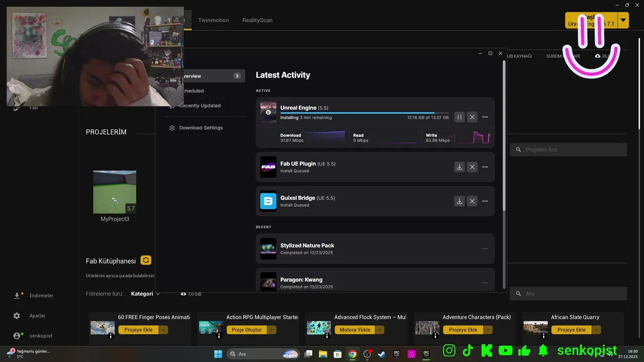This screenshot has width=644, height=362.
Task: Expand arrow beside Motora Yükle button
Action: pyautogui.click(x=380, y=330)
